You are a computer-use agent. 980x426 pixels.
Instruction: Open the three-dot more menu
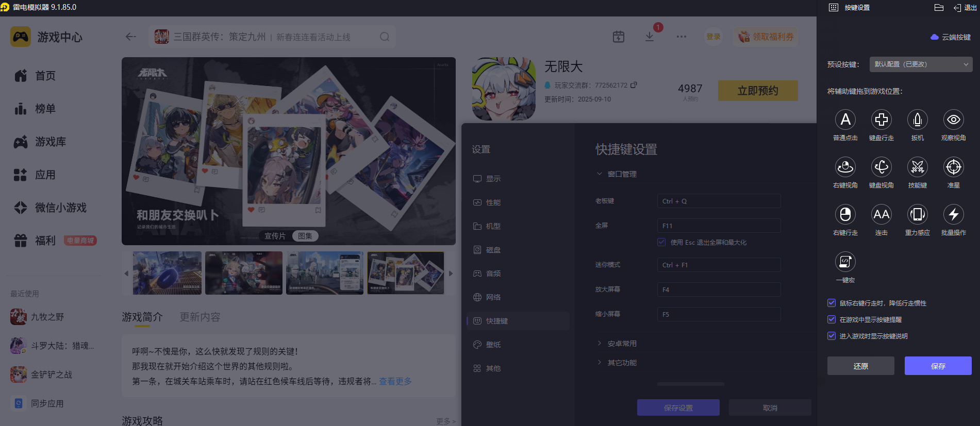[x=682, y=37]
